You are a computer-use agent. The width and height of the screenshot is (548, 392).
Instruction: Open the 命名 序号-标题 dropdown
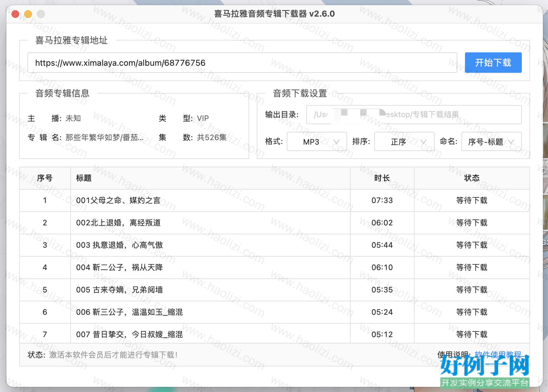[x=491, y=141]
